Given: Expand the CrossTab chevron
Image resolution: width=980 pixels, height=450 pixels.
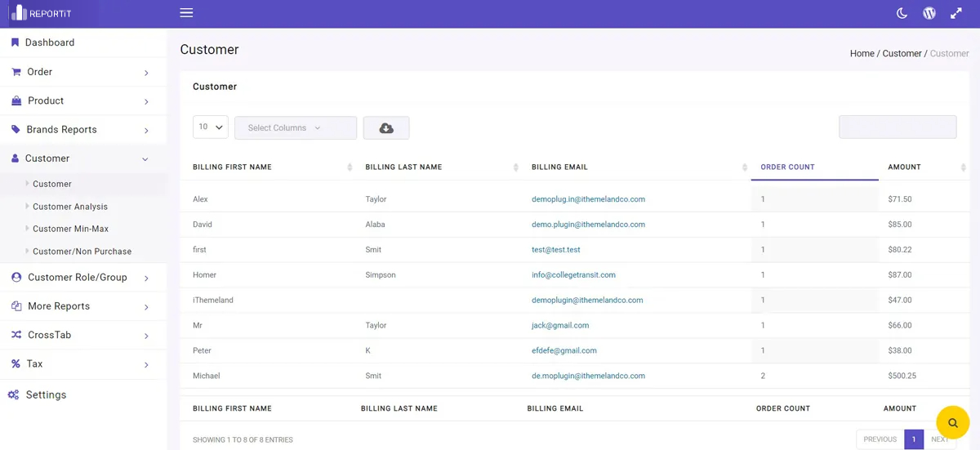Looking at the screenshot, I should 146,336.
